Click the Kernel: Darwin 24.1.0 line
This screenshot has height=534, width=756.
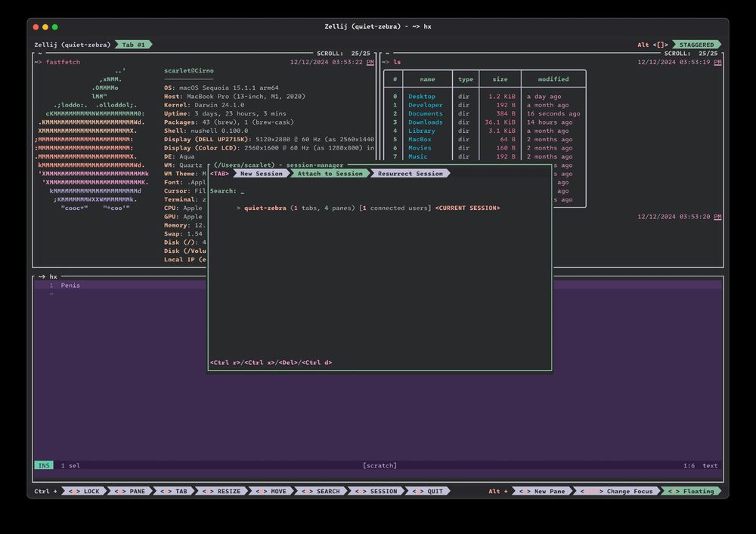coord(203,105)
